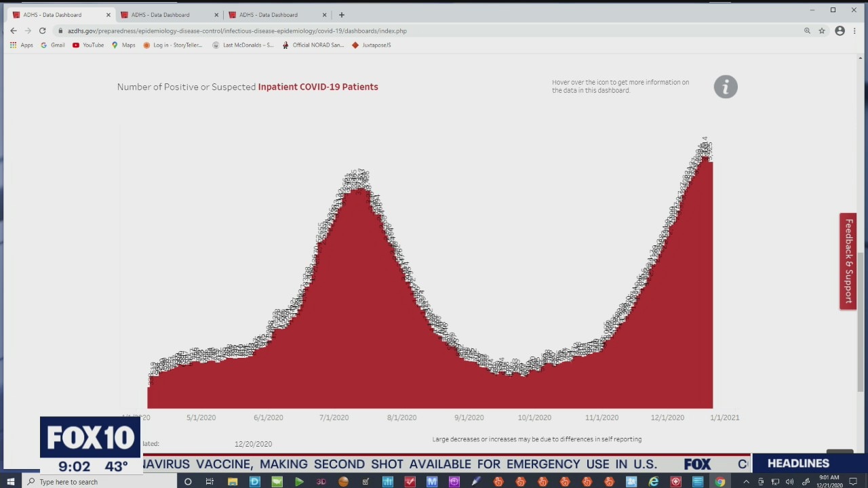Show hidden system tray icons
868x488 pixels.
746,481
